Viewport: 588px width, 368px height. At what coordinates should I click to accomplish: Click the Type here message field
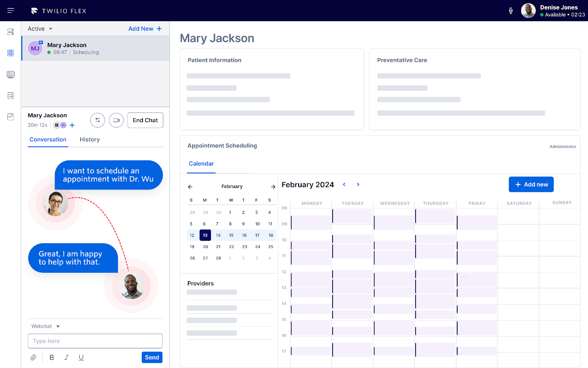pos(95,341)
